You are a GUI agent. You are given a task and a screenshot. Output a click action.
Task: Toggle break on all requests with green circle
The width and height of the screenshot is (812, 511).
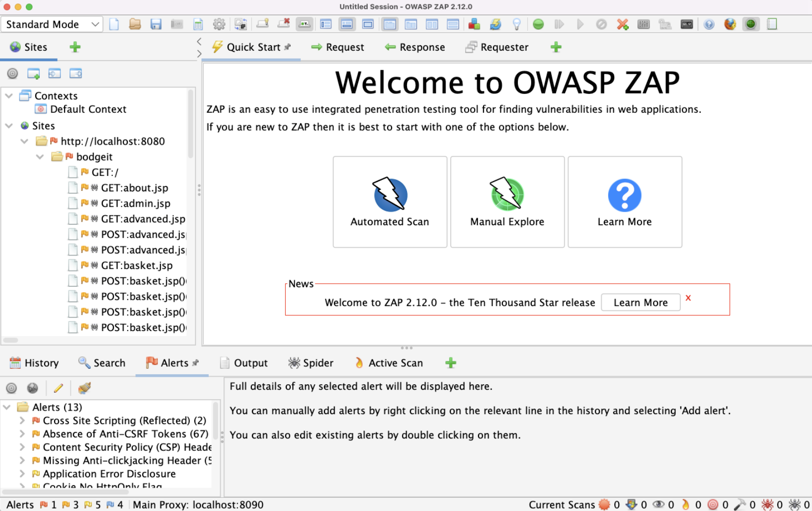[x=538, y=24]
